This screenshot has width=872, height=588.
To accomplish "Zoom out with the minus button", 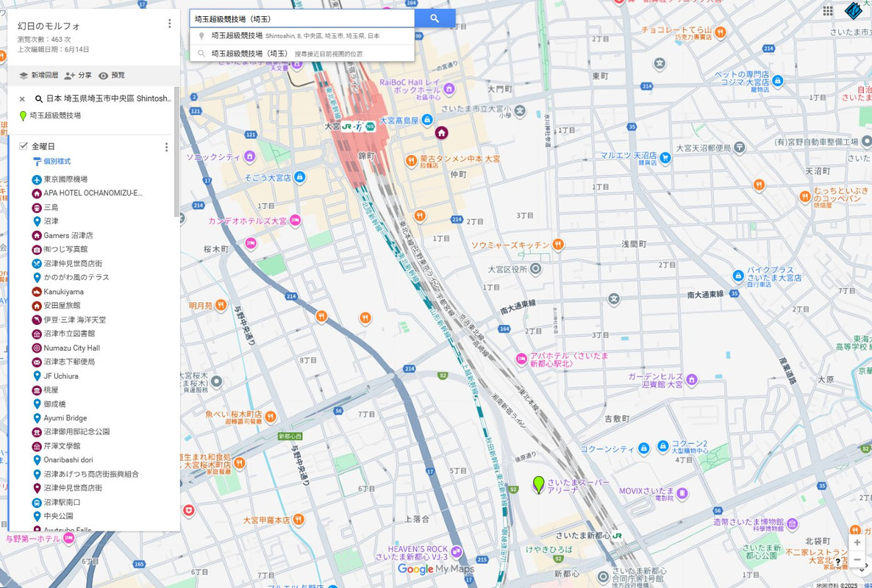I will coord(857,559).
